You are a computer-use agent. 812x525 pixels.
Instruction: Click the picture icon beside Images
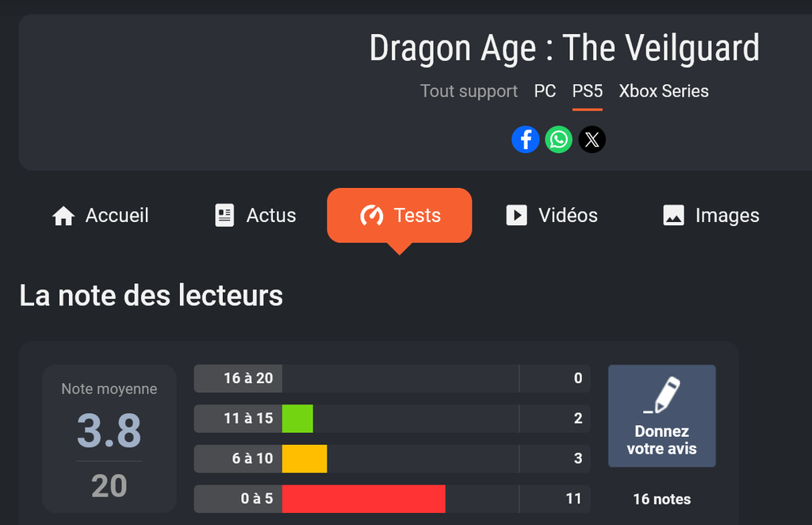[673, 216]
